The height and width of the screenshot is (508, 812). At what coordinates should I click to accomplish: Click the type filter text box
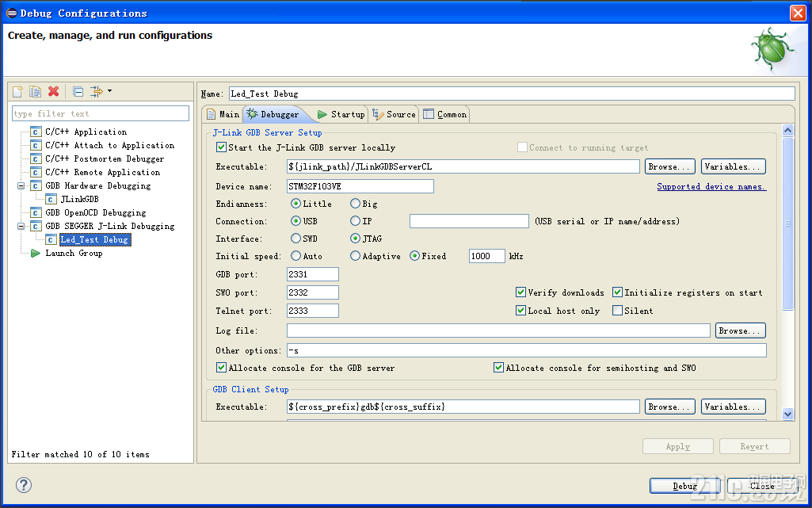[101, 113]
